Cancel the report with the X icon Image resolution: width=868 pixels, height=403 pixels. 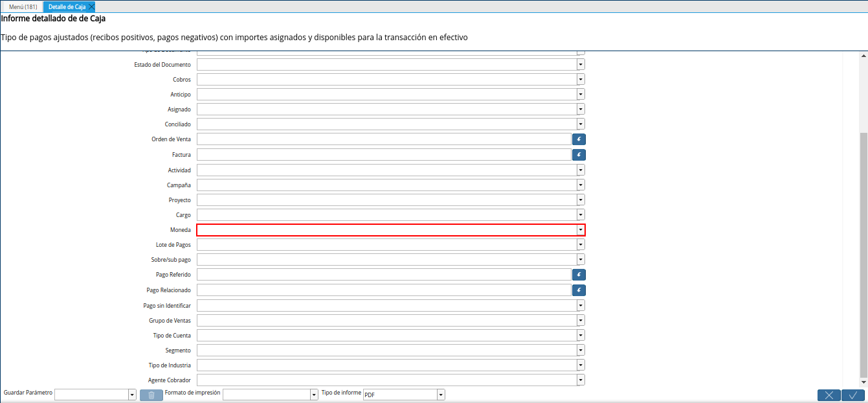829,395
